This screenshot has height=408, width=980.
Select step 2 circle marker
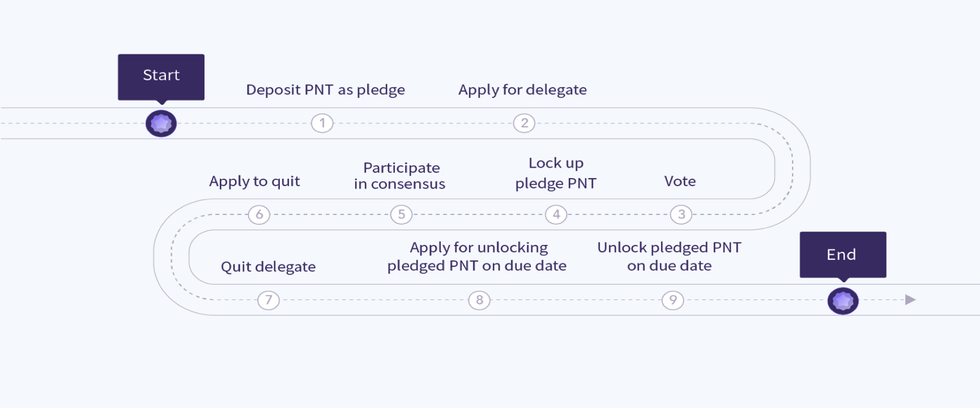pyautogui.click(x=524, y=123)
